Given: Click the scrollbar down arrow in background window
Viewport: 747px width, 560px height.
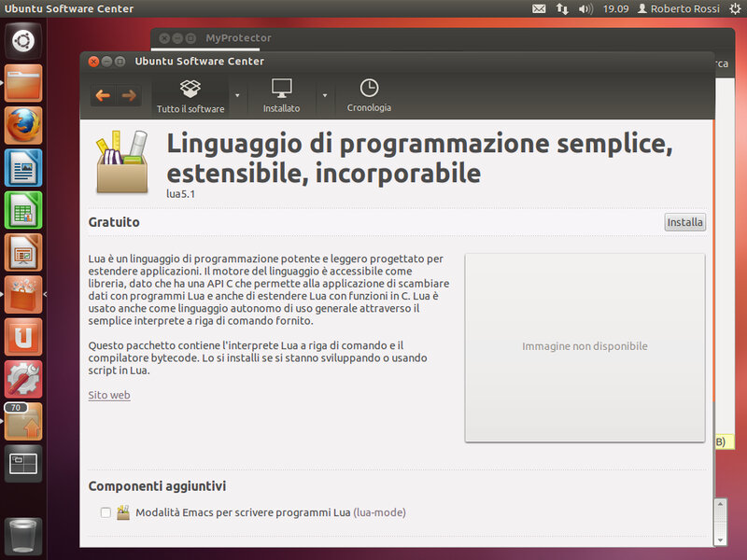Looking at the screenshot, I should coord(720,539).
